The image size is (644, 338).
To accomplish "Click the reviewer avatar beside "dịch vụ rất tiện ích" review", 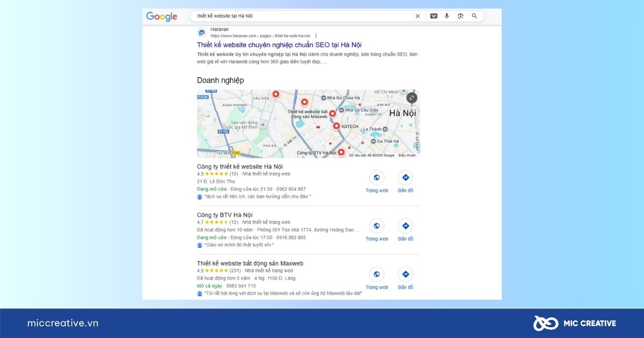I will click(x=200, y=197).
